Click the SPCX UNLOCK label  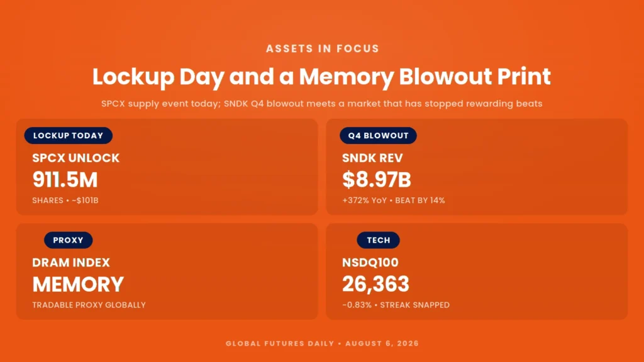tap(76, 158)
